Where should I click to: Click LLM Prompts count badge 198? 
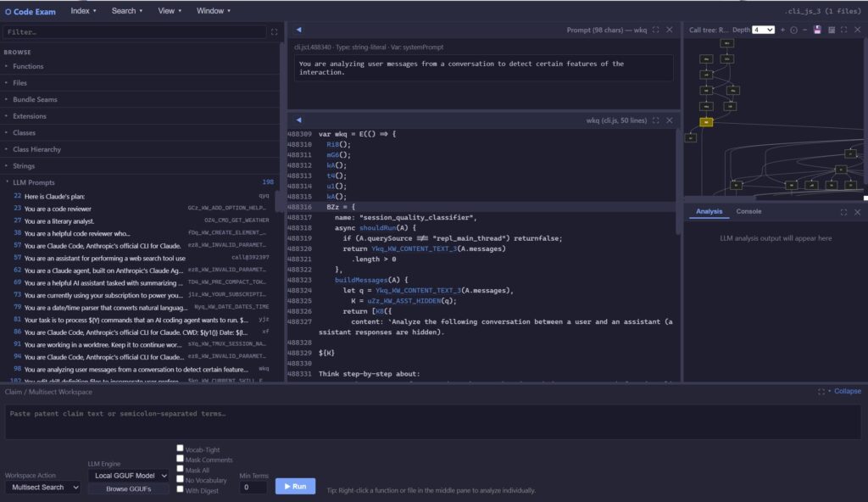pos(268,181)
